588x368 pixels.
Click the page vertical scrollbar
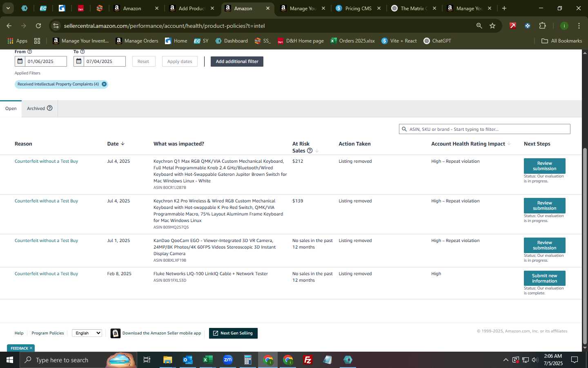tap(585, 245)
